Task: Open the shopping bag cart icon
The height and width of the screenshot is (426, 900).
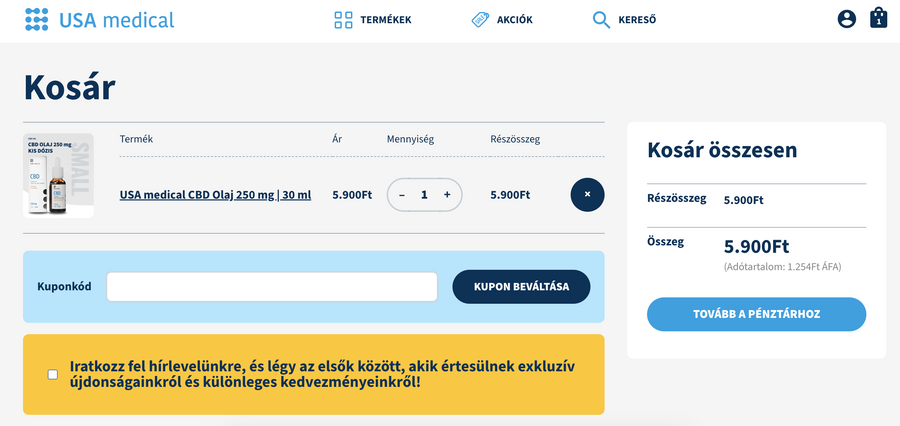Action: [879, 17]
